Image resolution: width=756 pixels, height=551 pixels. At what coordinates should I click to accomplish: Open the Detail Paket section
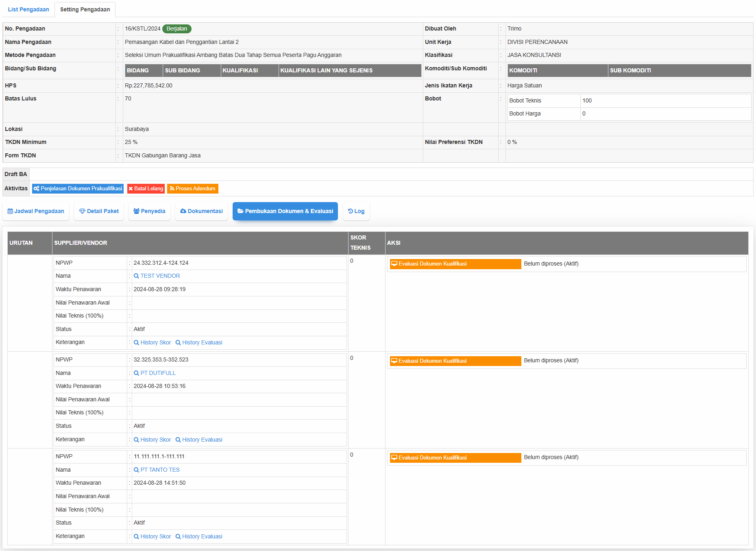(x=99, y=211)
